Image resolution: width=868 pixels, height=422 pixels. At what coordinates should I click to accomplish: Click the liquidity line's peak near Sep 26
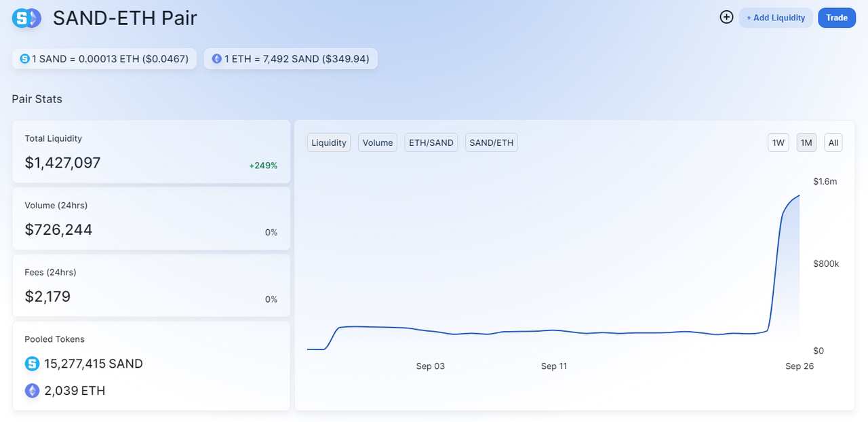point(799,195)
